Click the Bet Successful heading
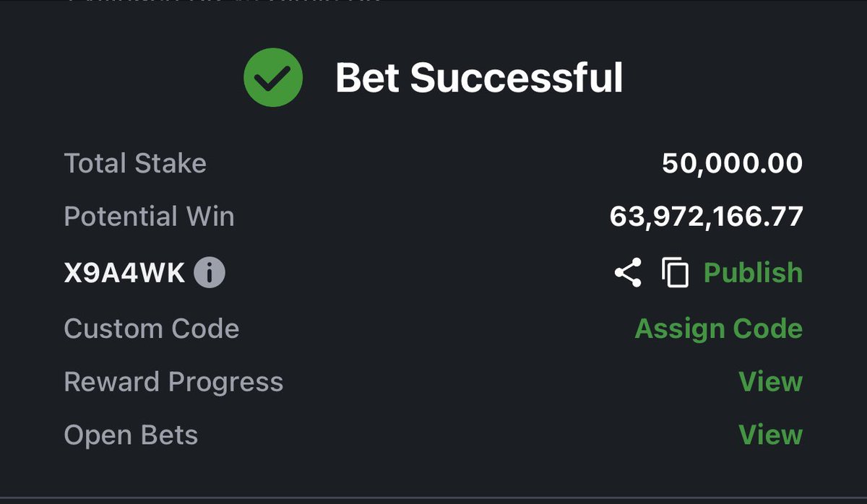The height and width of the screenshot is (504, 867). [479, 77]
